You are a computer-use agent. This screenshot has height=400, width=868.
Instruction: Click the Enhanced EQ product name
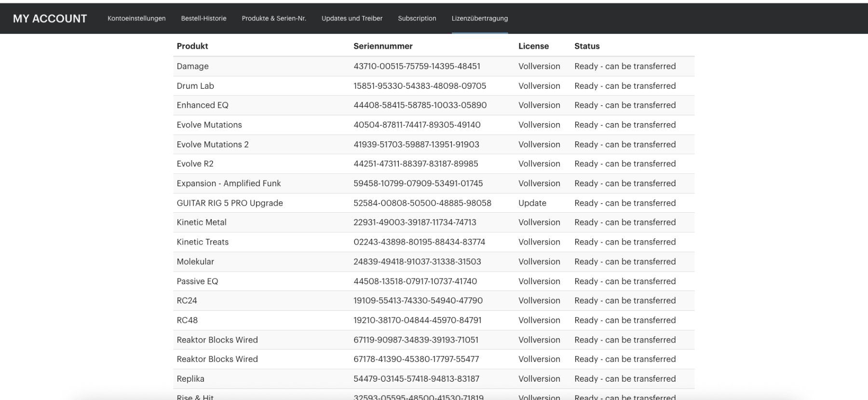tap(203, 105)
